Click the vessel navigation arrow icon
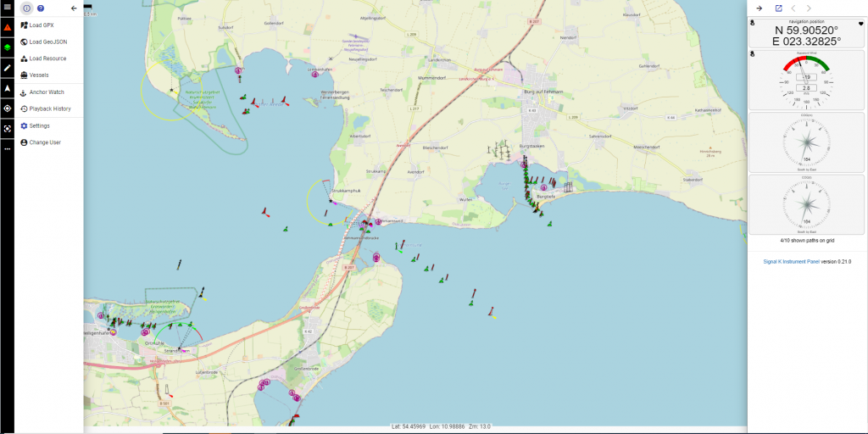 (x=7, y=88)
